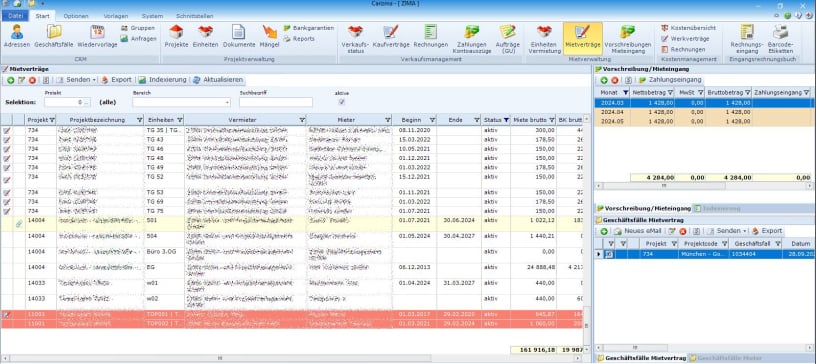
Task: Open the Vermieter column filter dropdown
Action: coord(302,120)
